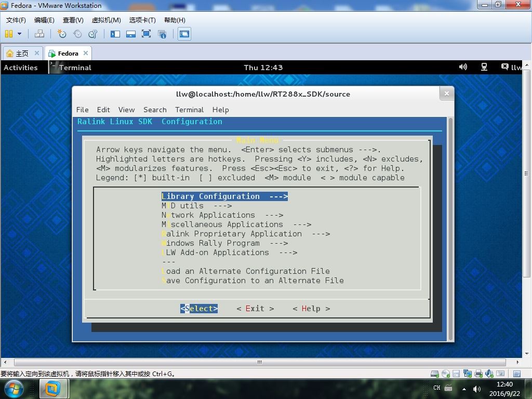Click the GNOME network status icon
This screenshot has width=532, height=399.
[484, 67]
